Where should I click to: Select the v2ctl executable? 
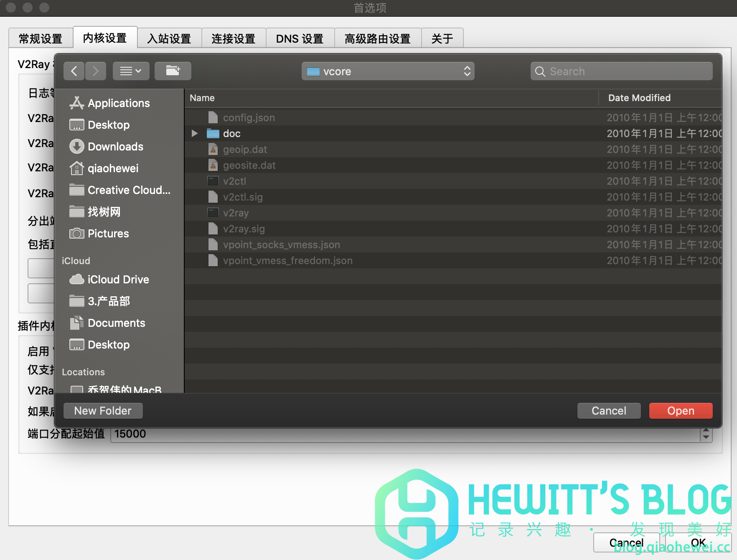click(x=453, y=181)
